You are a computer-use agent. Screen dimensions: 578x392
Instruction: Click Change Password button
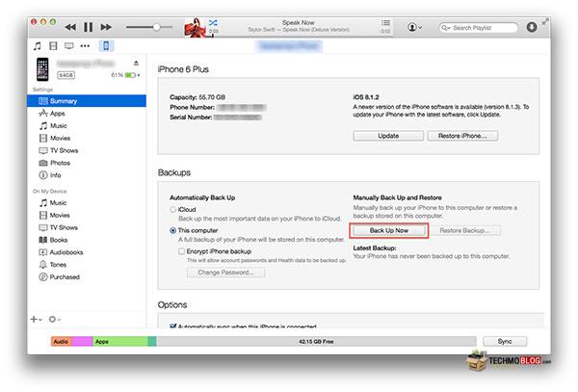pyautogui.click(x=225, y=273)
